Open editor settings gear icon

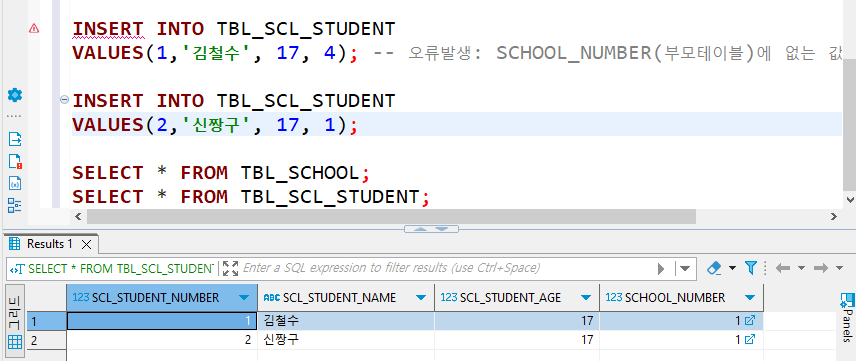[x=15, y=95]
